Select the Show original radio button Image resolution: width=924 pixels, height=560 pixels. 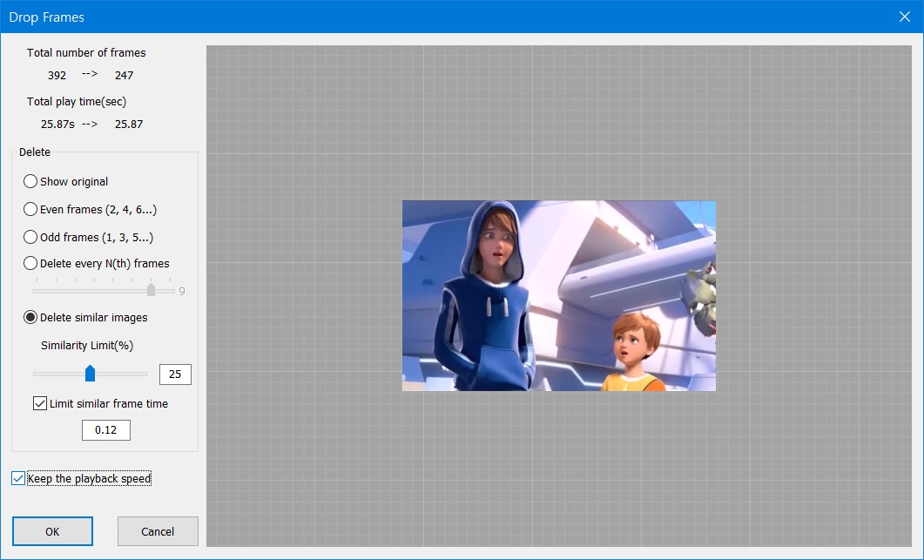point(31,182)
